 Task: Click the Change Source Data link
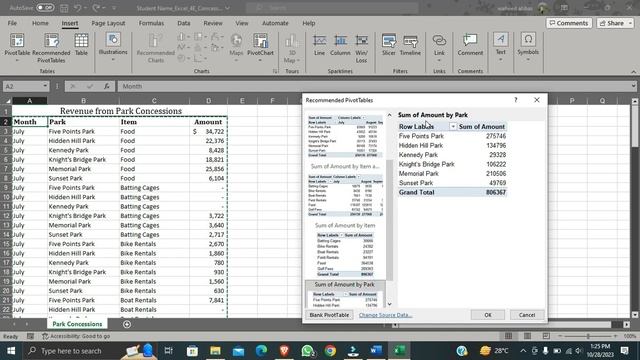click(385, 315)
